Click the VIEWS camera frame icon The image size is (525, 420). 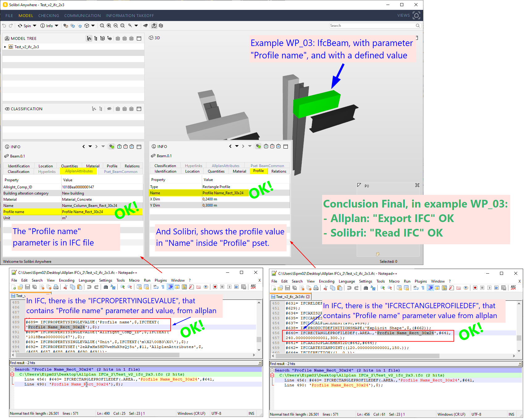[x=416, y=15]
